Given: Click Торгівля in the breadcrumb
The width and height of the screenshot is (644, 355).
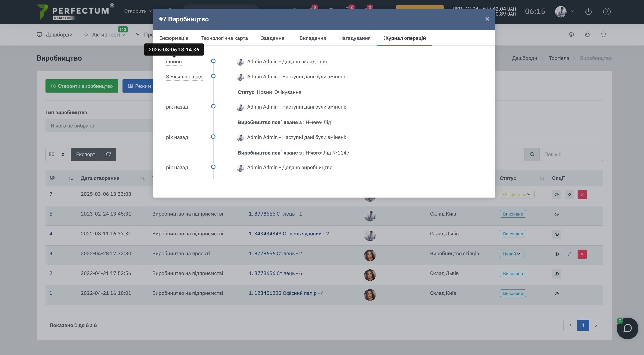Looking at the screenshot, I should tap(559, 58).
